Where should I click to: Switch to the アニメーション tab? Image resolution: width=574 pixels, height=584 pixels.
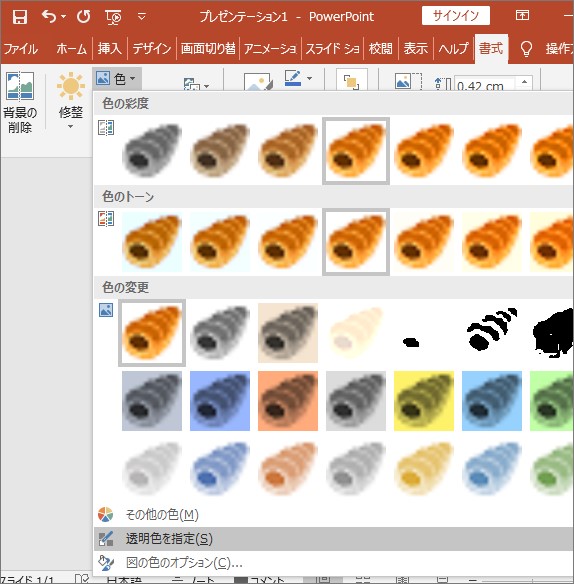[x=270, y=48]
